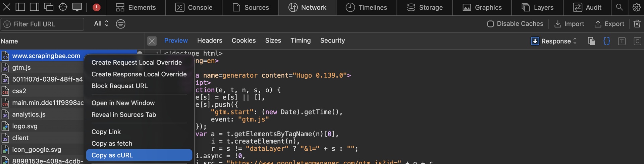
Task: Select 8898153e-408a-4cdb request row
Action: pos(42,161)
